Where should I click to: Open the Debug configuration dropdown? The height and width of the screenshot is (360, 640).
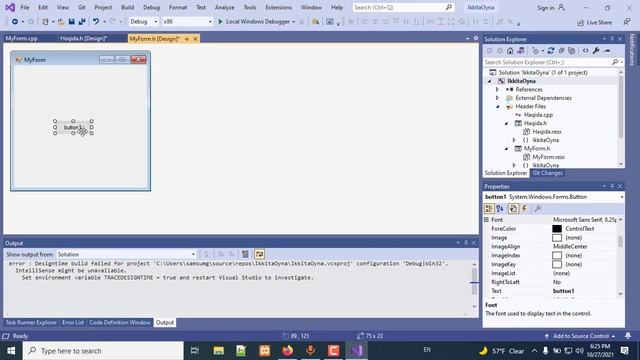pos(143,22)
